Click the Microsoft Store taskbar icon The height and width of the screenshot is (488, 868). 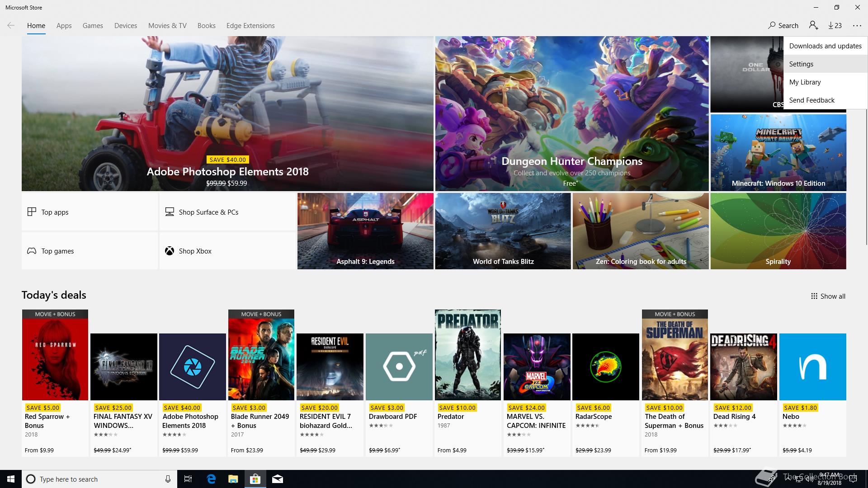pos(255,479)
